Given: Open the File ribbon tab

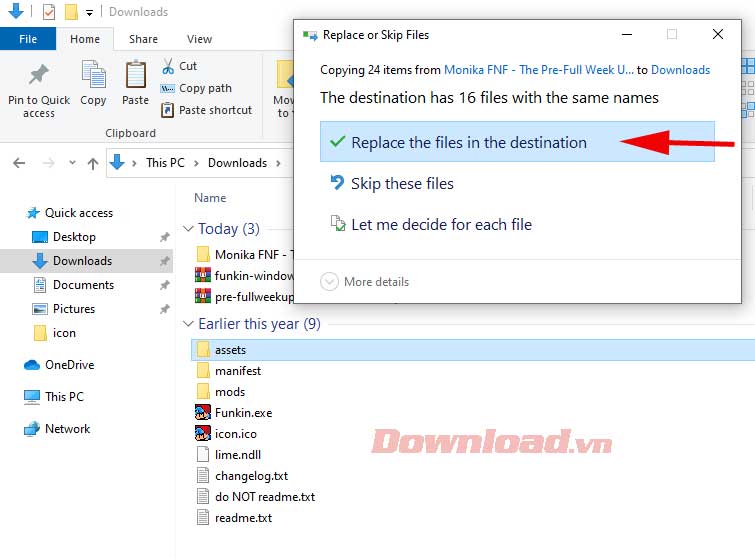Looking at the screenshot, I should [x=28, y=39].
